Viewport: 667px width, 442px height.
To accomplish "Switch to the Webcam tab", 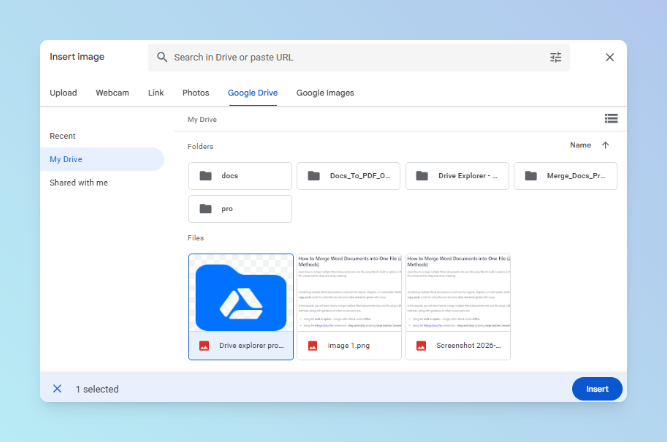I will (x=112, y=93).
